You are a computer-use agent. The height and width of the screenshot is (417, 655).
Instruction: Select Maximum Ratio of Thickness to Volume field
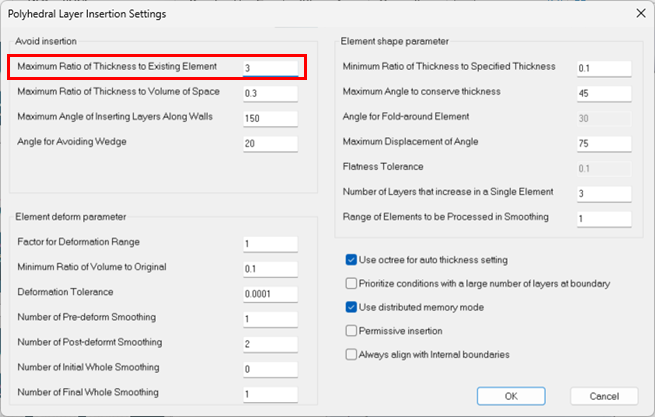click(270, 93)
